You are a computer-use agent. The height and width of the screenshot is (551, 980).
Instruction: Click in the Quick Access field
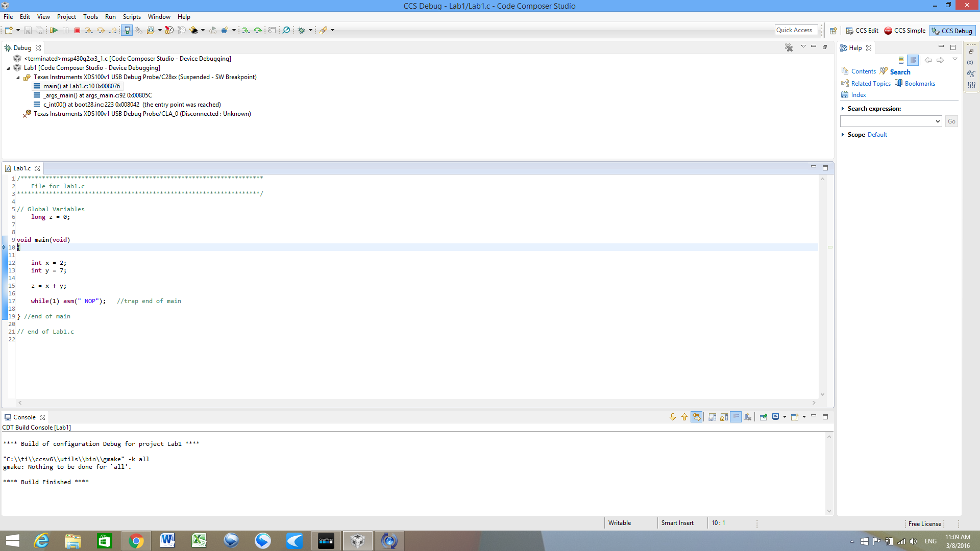click(x=796, y=30)
